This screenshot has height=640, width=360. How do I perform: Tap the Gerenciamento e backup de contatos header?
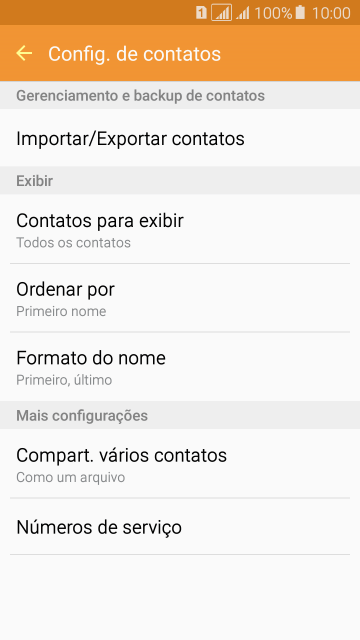point(140,96)
